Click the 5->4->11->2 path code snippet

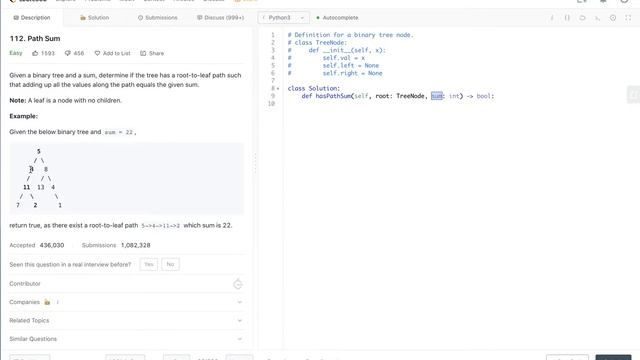click(160, 225)
